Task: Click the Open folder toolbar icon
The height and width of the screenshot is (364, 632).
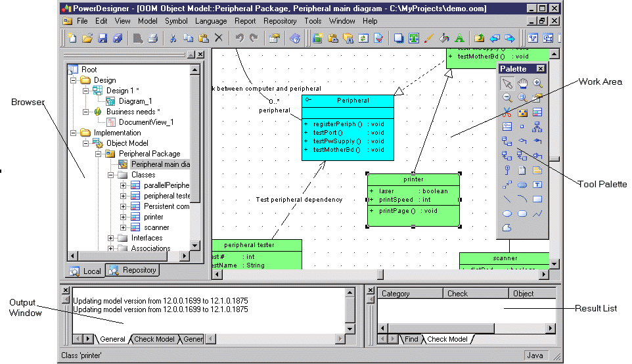Action: pos(87,38)
